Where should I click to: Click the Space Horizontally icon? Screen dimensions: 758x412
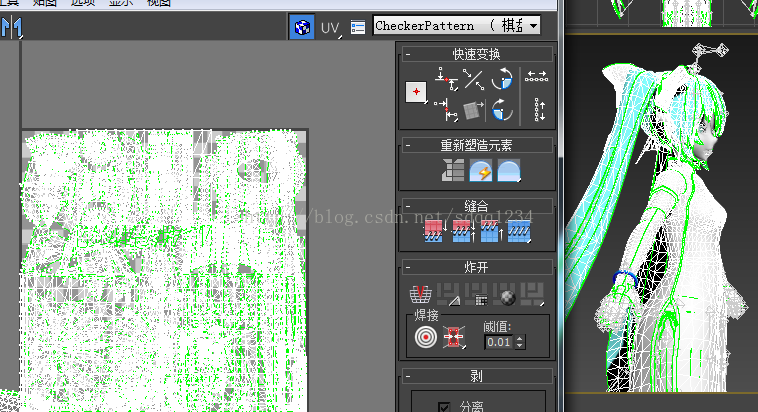pos(536,76)
